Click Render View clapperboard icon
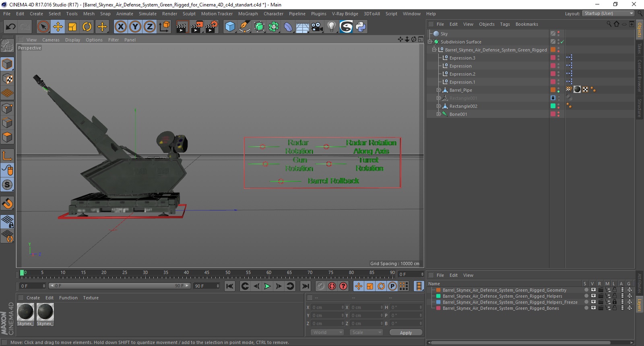 click(182, 27)
